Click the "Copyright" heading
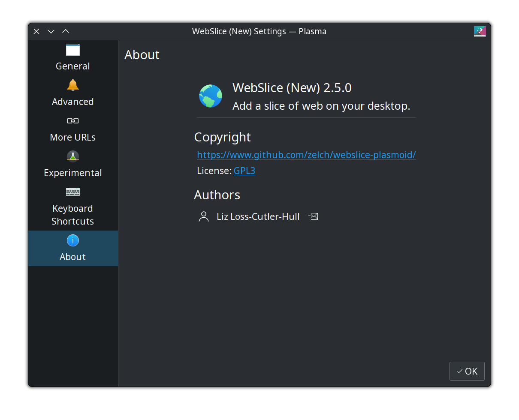The height and width of the screenshot is (420, 519). 222,137
